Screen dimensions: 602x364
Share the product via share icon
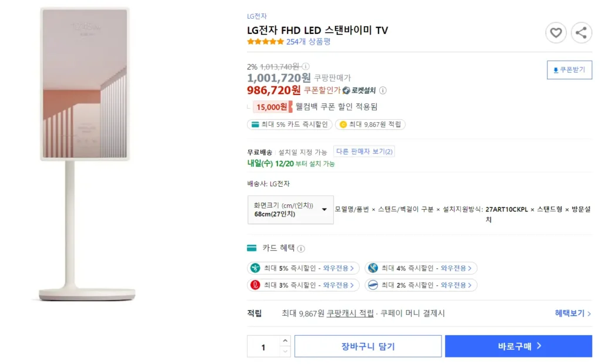point(581,33)
